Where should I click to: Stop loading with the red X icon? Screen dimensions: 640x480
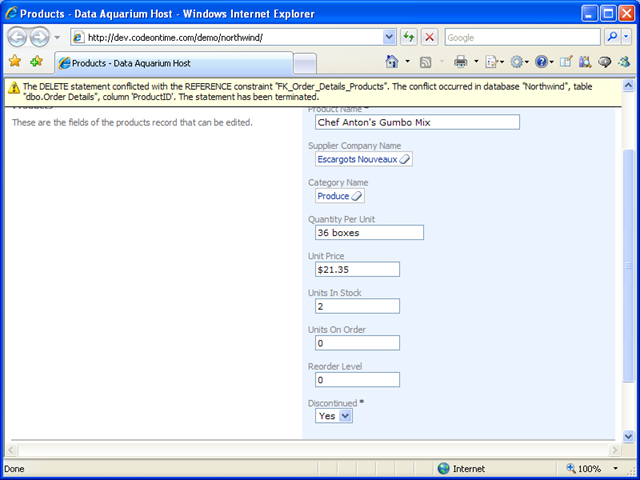click(x=429, y=38)
